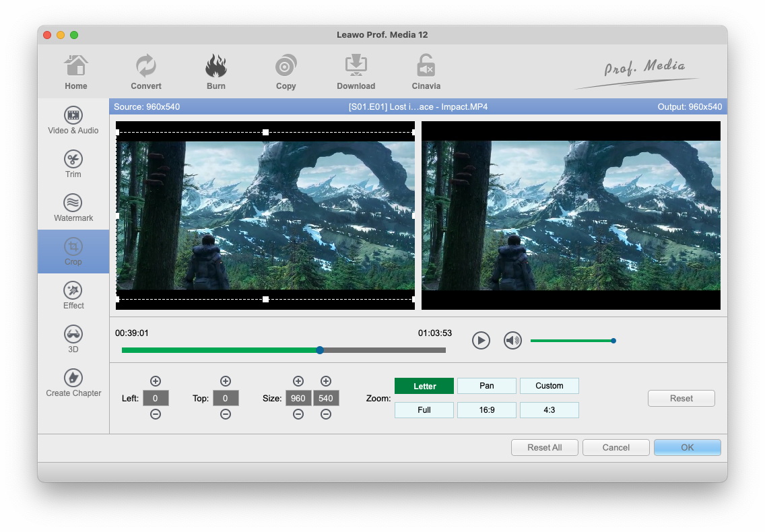Click the Top value input field
The height and width of the screenshot is (532, 765).
pos(226,398)
